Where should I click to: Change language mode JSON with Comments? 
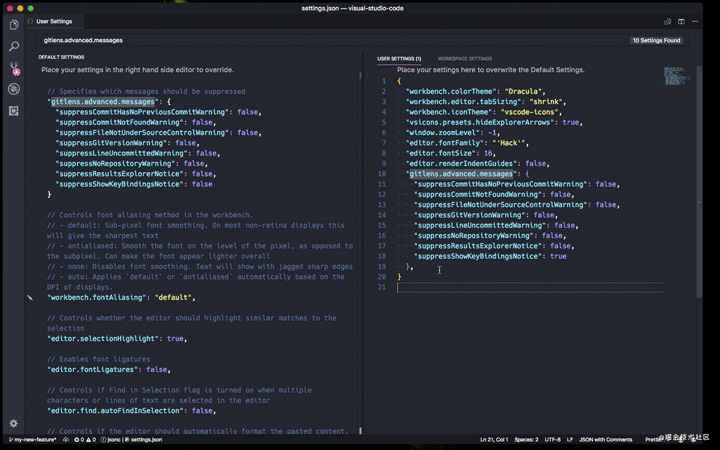[x=606, y=439]
